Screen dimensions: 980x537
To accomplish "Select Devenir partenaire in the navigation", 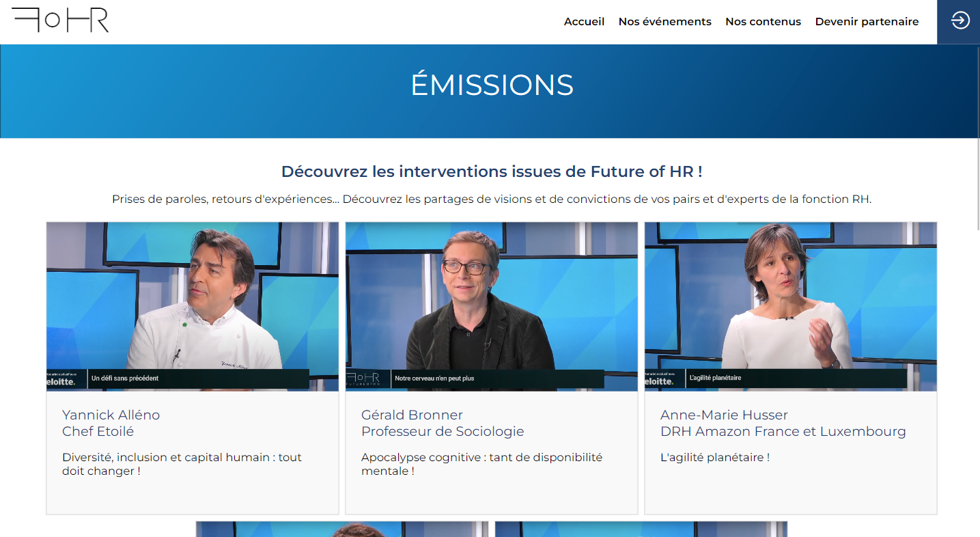I will click(867, 22).
